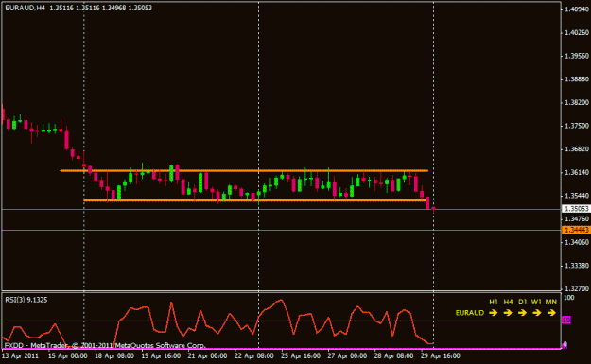591x364 pixels.
Task: Select the magenta RSI 50 level line
Action: point(282,321)
